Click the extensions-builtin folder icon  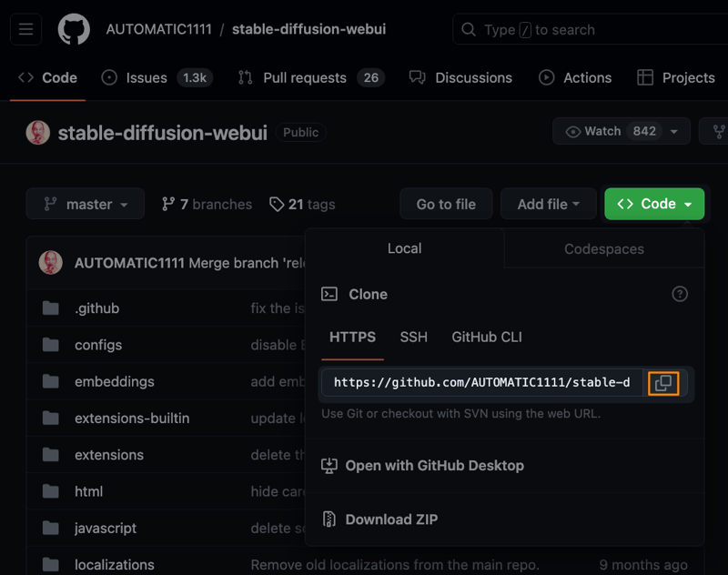tap(51, 419)
